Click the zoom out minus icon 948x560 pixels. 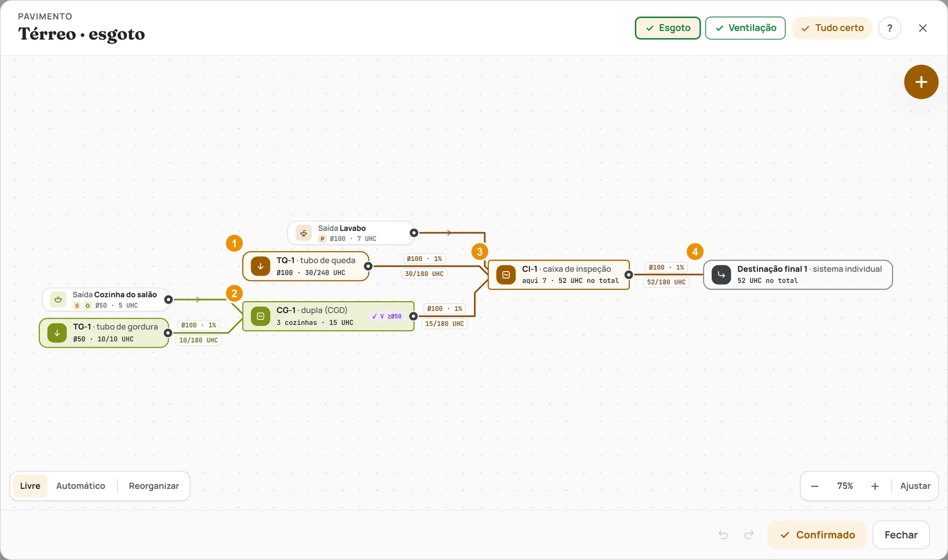coord(815,486)
